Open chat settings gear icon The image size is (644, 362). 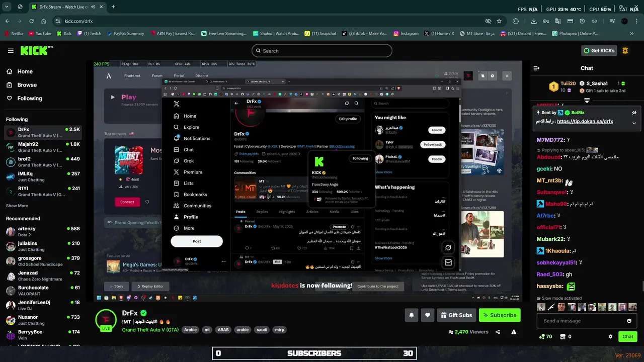610,336
